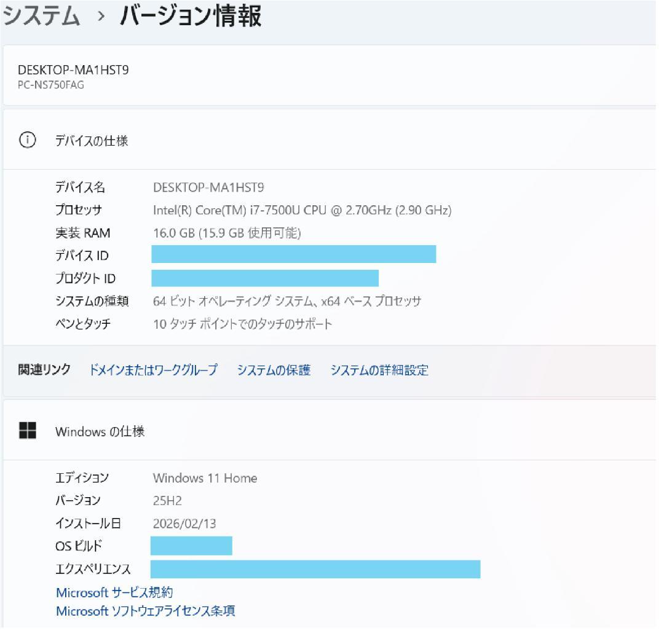Select the processor value Intel(R) Core(TM) i7-7500U
Image resolution: width=664 pixels, height=644 pixels.
pyautogui.click(x=302, y=210)
